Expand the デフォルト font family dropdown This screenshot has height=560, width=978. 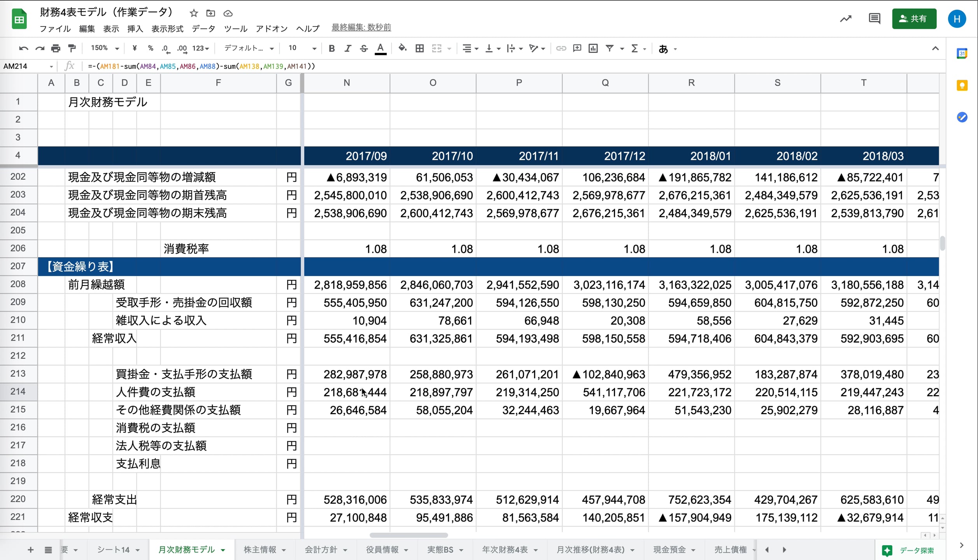249,49
